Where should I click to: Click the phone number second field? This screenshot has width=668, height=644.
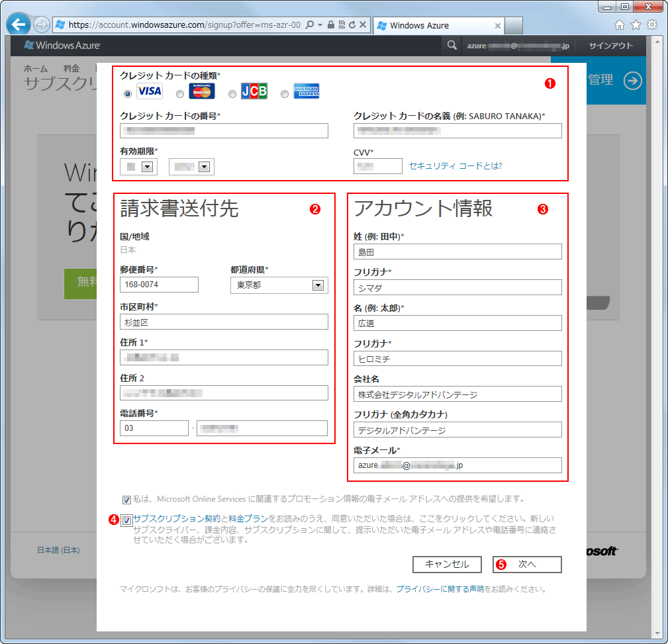[262, 428]
